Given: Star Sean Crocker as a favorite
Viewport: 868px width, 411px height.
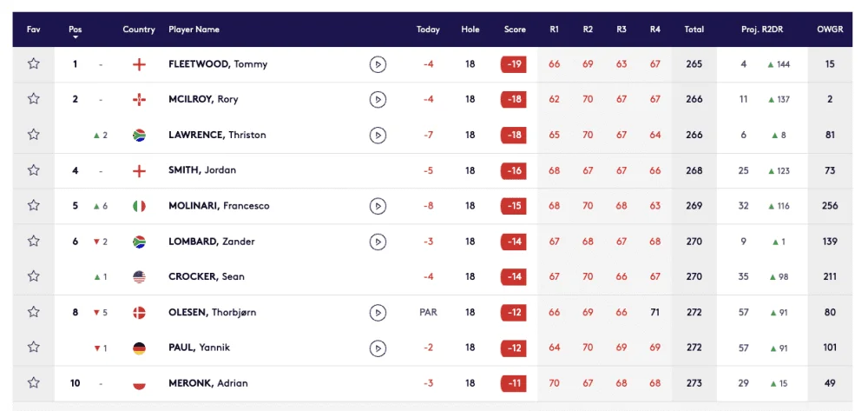Looking at the screenshot, I should pos(34,276).
